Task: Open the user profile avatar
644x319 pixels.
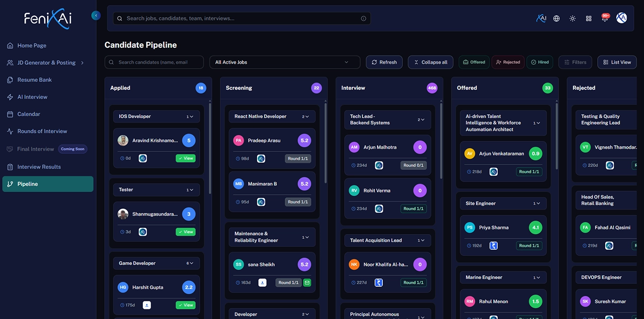Action: click(x=622, y=18)
